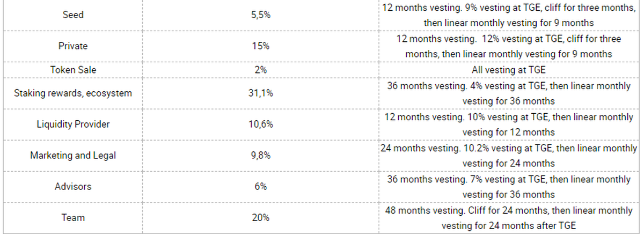The width and height of the screenshot is (644, 234).
Task: Click the 9,8% allocation cell
Action: pyautogui.click(x=261, y=156)
